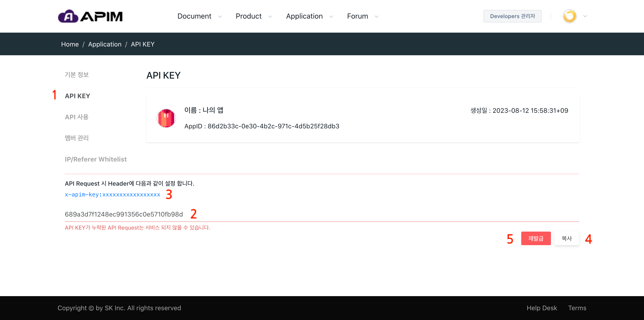Click the Application breadcrumb link

tap(105, 44)
